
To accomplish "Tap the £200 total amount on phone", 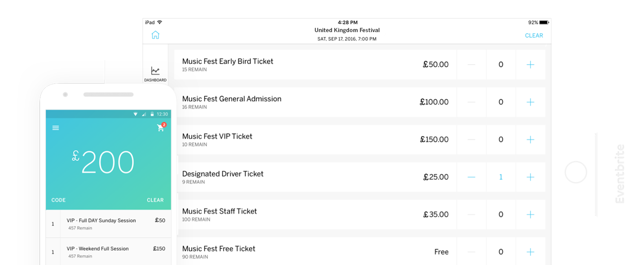I will (x=104, y=162).
